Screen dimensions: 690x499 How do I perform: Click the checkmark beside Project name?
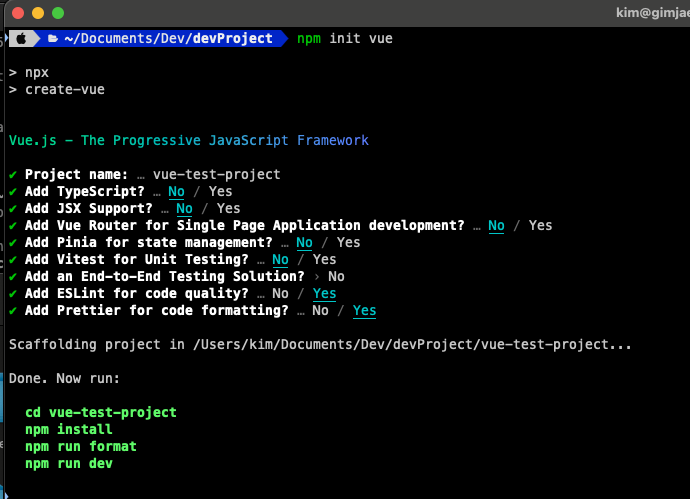click(x=13, y=175)
